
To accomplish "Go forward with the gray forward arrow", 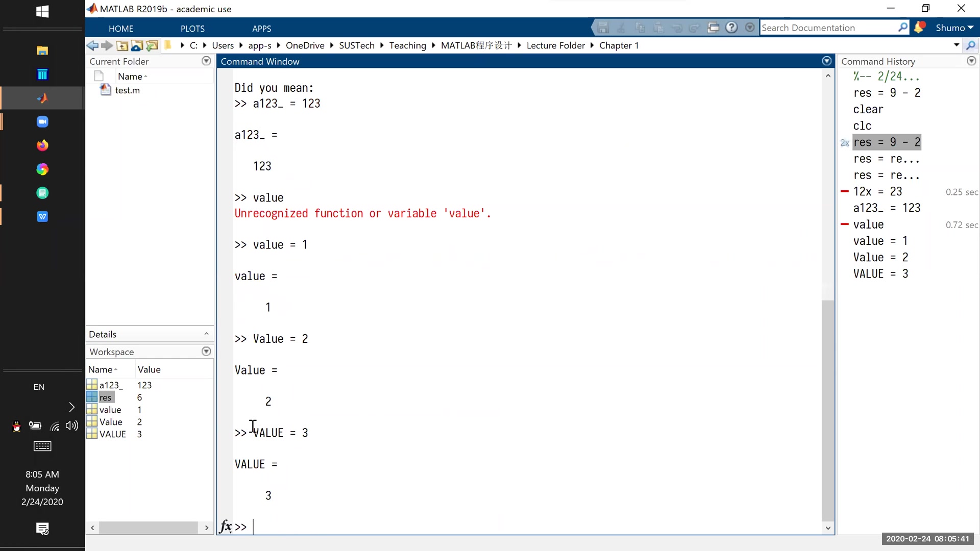I will (107, 45).
